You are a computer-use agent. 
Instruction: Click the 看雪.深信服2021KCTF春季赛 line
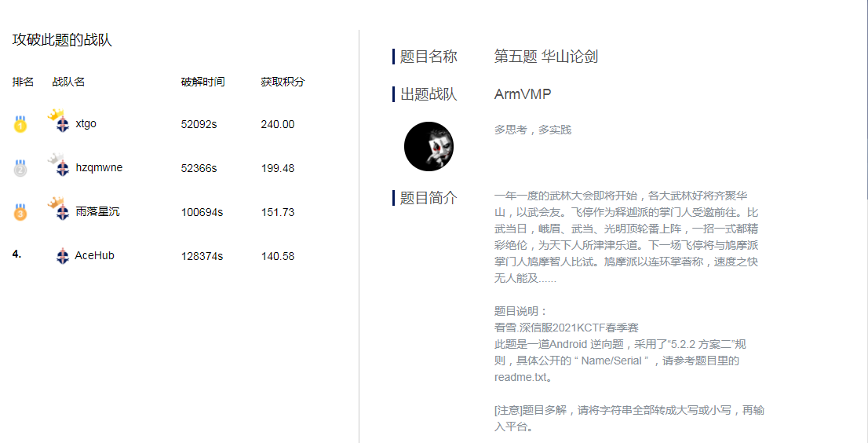point(567,328)
